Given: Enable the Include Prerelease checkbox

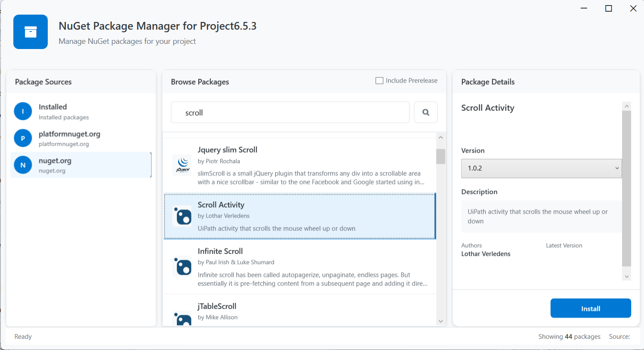Looking at the screenshot, I should pyautogui.click(x=379, y=80).
